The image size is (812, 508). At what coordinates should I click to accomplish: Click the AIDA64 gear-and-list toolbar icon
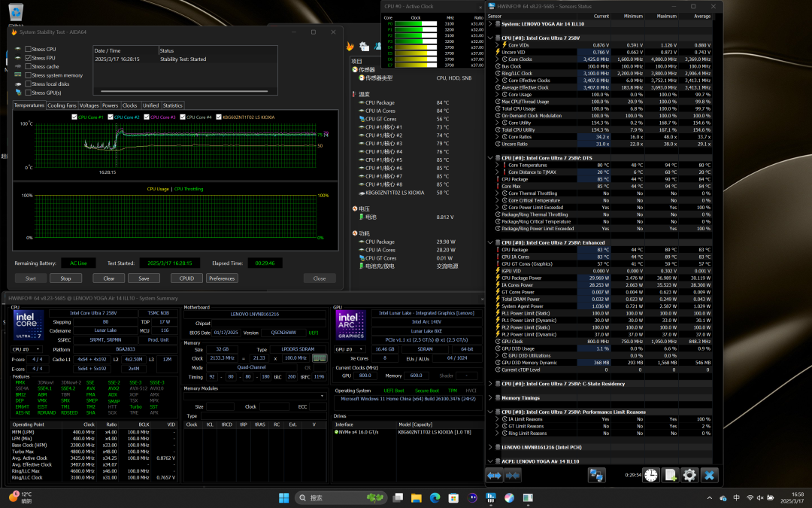[364, 47]
